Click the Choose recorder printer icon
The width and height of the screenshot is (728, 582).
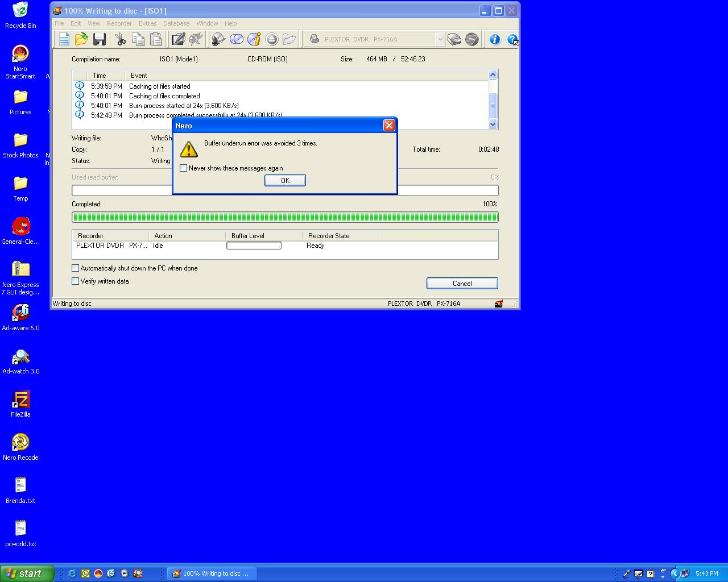pos(454,39)
